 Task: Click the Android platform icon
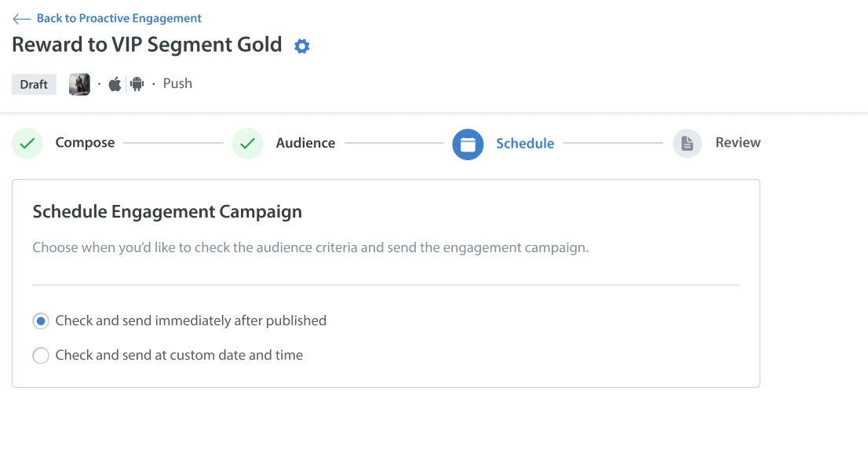(x=137, y=84)
